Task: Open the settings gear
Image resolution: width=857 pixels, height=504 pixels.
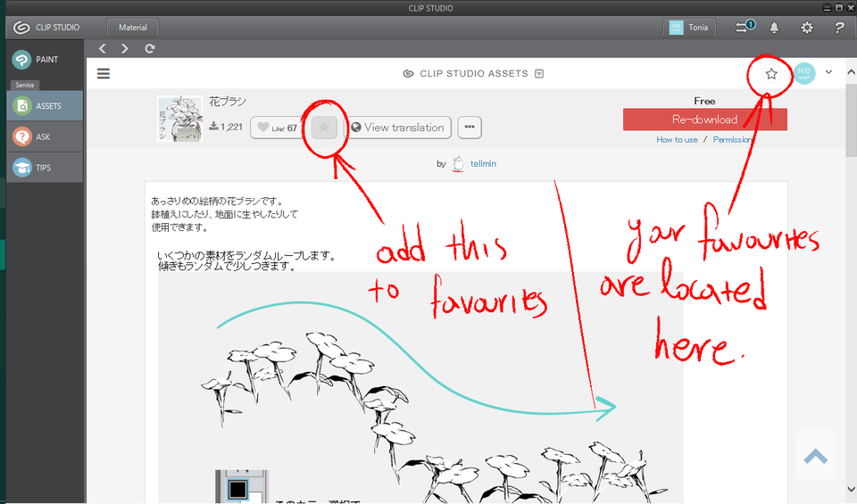Action: click(x=807, y=28)
